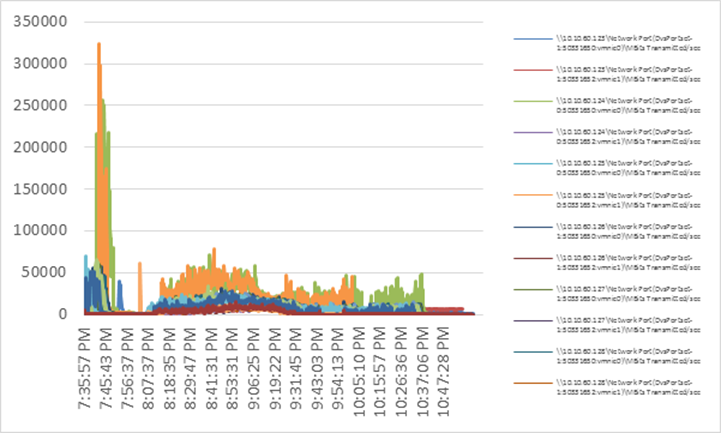Select the dark green vmnic0 legend entry text
Screen dimensions: 721x433
tap(628, 294)
